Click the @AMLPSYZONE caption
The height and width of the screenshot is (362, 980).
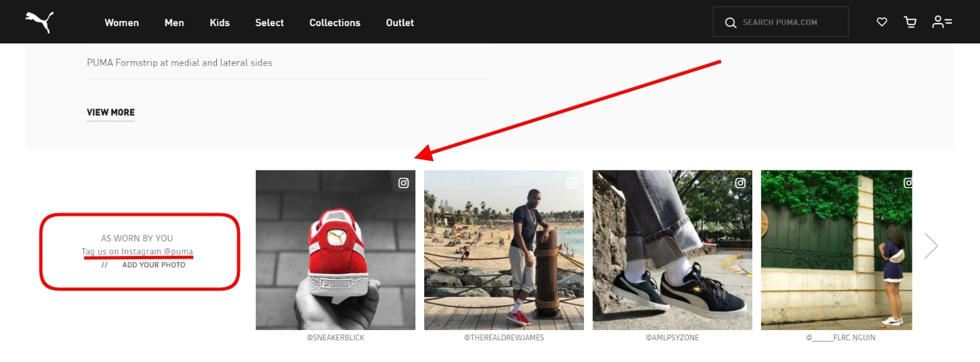[x=672, y=338]
